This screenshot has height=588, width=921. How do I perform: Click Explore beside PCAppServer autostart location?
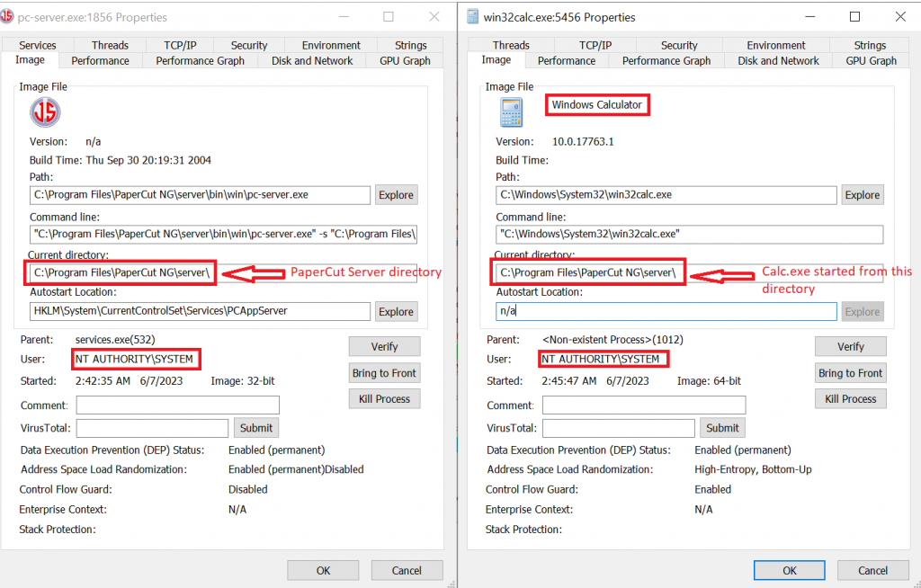tap(396, 312)
